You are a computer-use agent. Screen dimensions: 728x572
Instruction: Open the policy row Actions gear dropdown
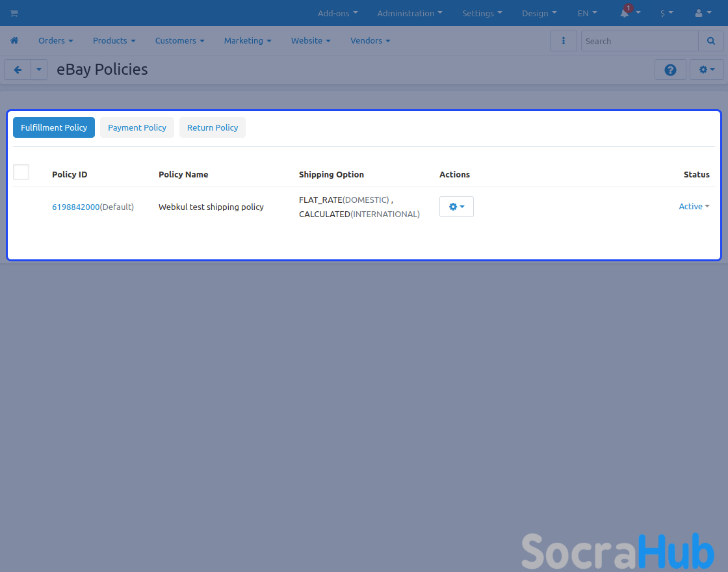[x=456, y=207]
